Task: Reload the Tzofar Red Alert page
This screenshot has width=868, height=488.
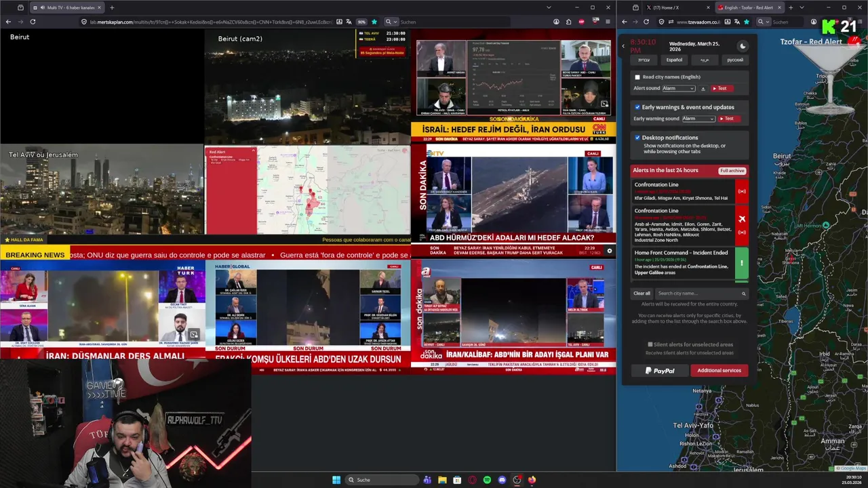Action: 646,22
